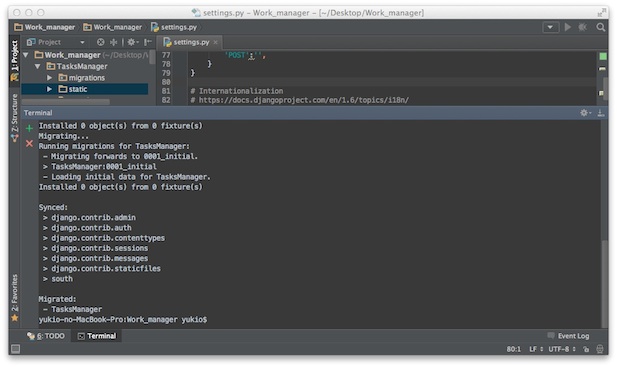Viewport: 617px width, 367px height.
Task: Click tool window quick-access icon in status bar
Action: (x=15, y=349)
